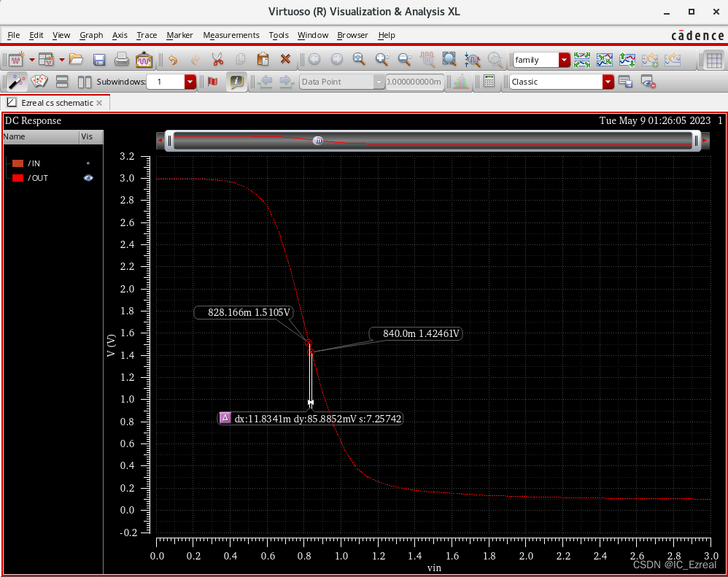Toggle visibility eye for /OUT trace

88,178
